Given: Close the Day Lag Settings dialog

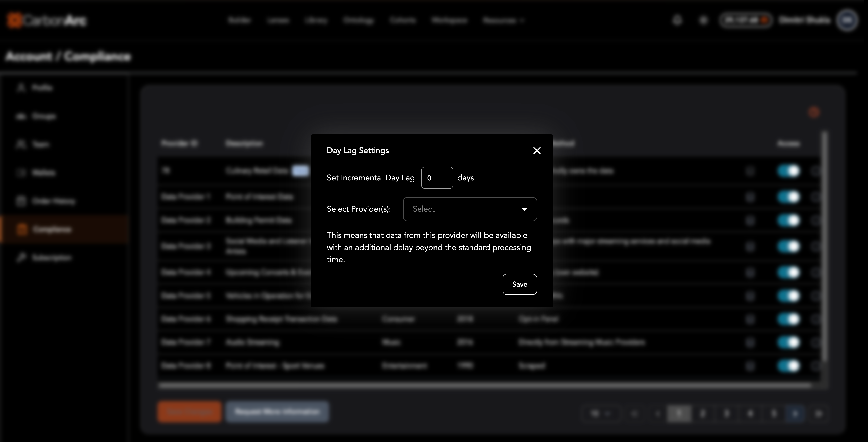Looking at the screenshot, I should click(x=537, y=150).
